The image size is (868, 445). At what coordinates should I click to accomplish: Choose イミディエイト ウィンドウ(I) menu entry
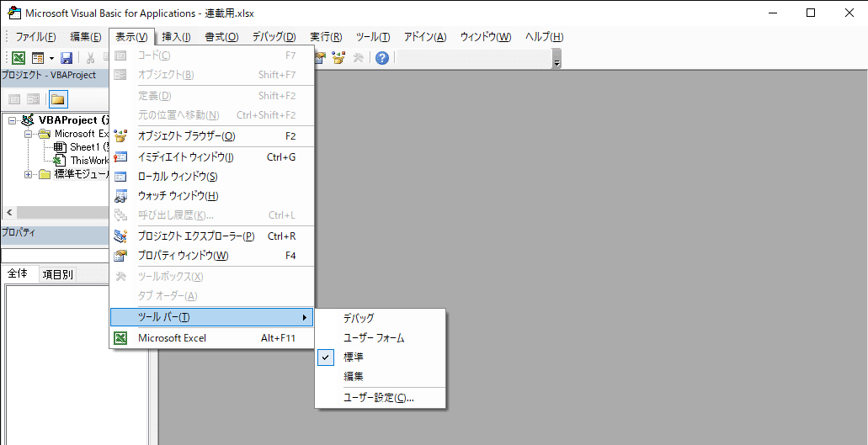pos(212,157)
